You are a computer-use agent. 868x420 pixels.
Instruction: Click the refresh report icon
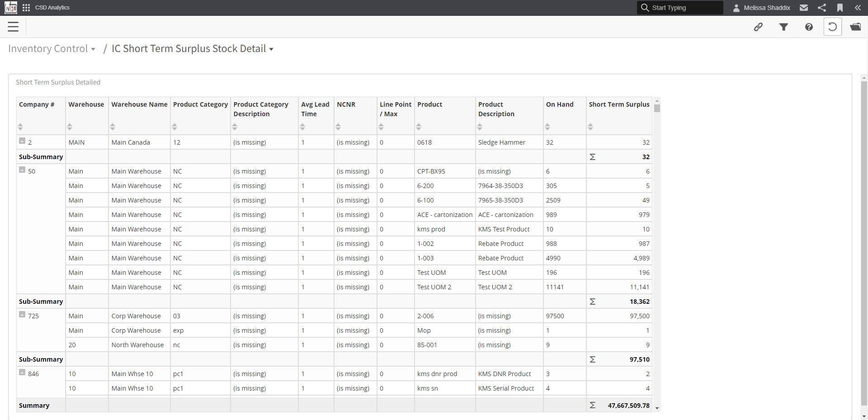click(832, 27)
